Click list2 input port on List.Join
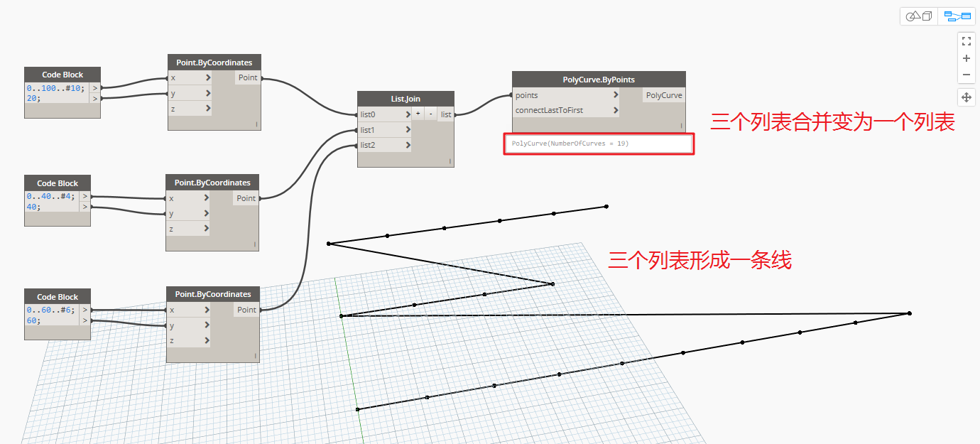 pyautogui.click(x=385, y=145)
